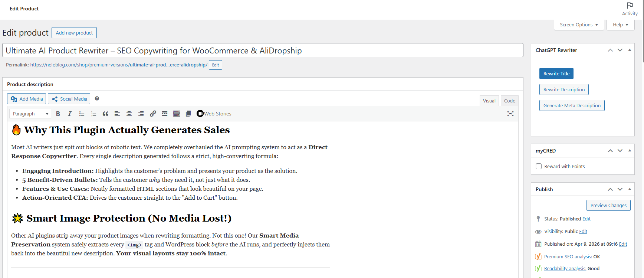Open the Paragraph format dropdown
This screenshot has height=278, width=644.
(x=30, y=114)
